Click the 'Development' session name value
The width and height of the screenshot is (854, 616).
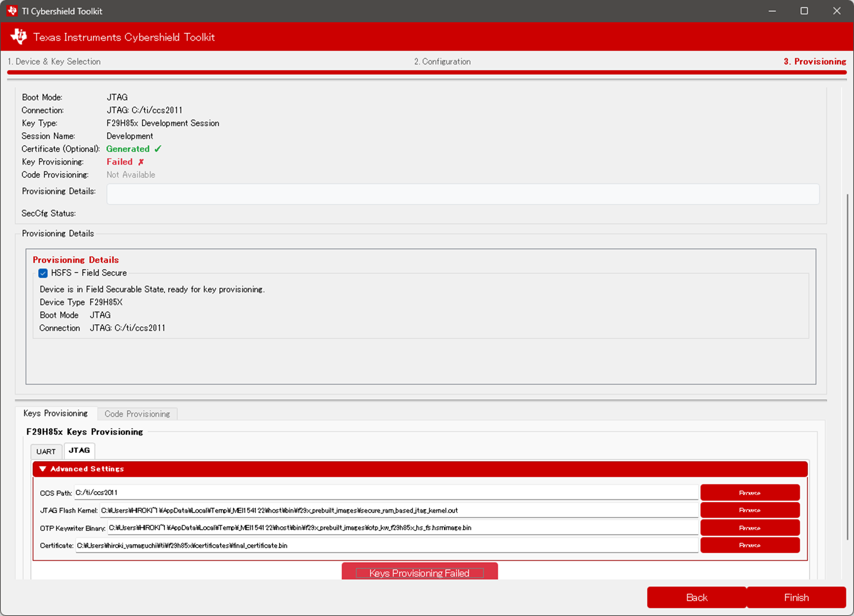pos(130,136)
